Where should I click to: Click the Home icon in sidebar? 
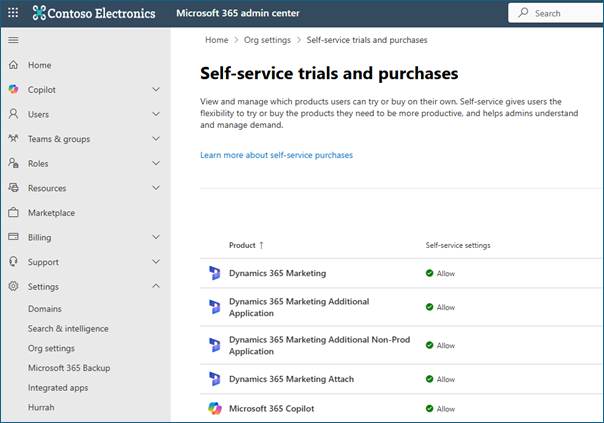pos(13,65)
